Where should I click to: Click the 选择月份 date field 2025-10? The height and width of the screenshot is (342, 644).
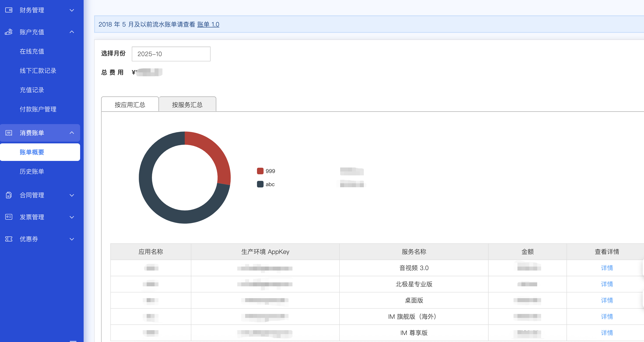pyautogui.click(x=171, y=54)
